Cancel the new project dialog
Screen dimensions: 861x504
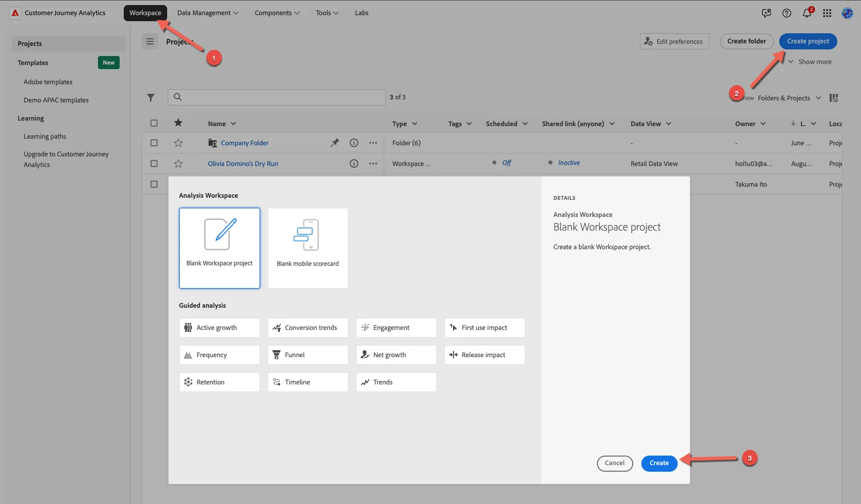click(x=615, y=463)
